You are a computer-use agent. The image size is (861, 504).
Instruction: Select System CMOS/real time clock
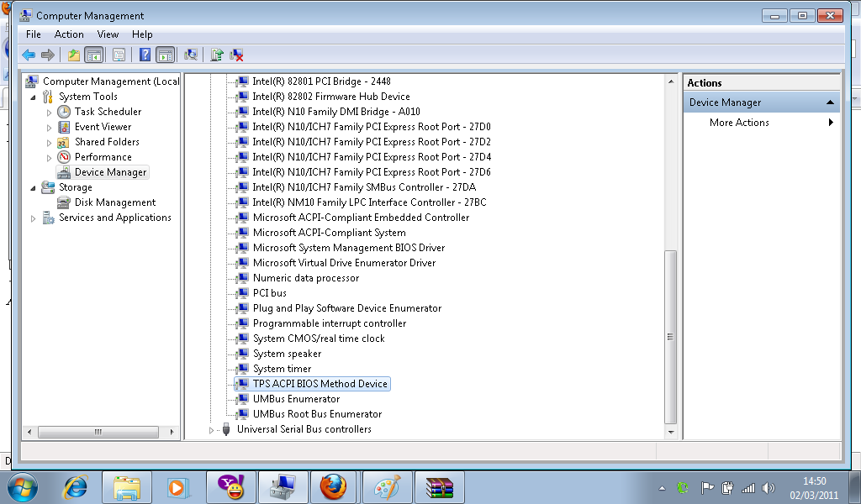pos(319,339)
